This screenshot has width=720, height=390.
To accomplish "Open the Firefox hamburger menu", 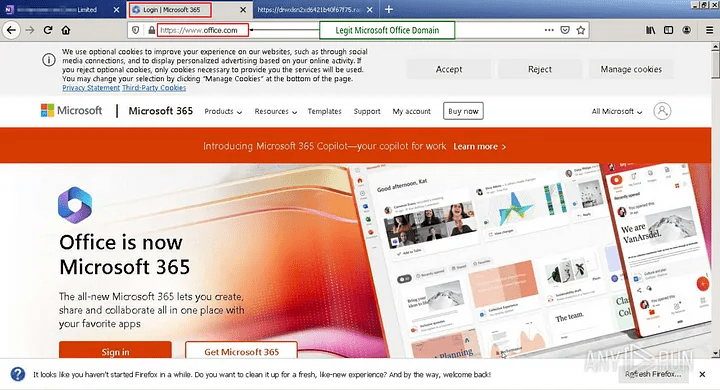I will [709, 30].
